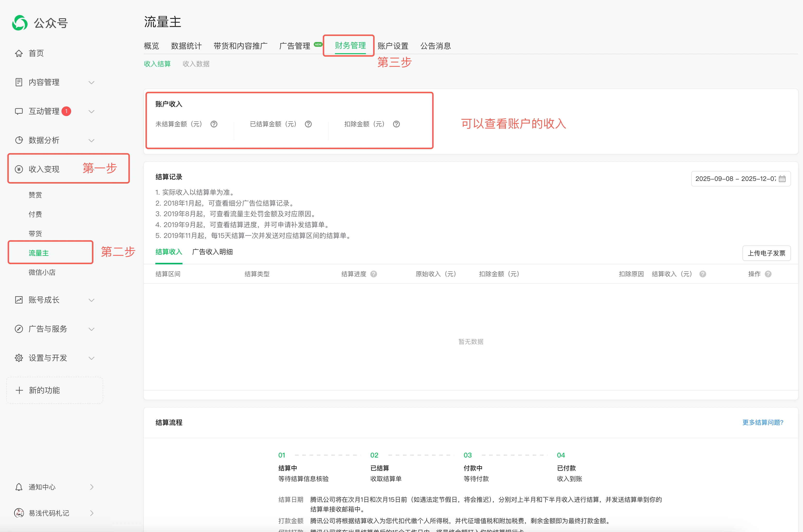Click the 上传电子发票 button
This screenshot has width=803, height=532.
[766, 253]
